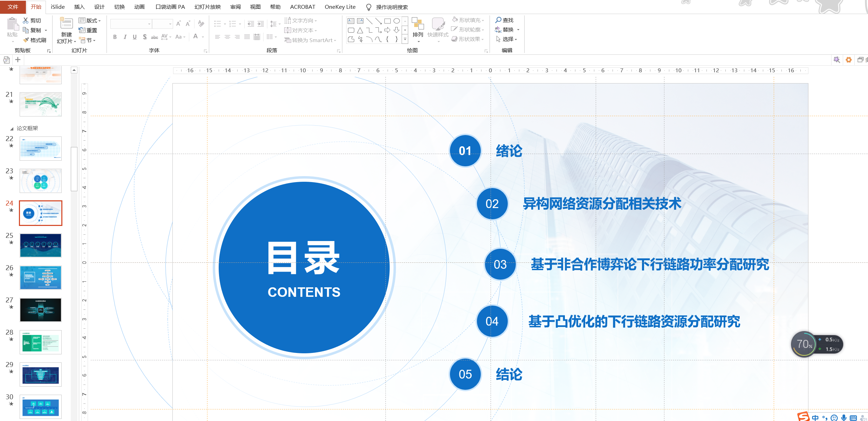Select the right block arrow shape
The image size is (868, 421).
pyautogui.click(x=388, y=30)
